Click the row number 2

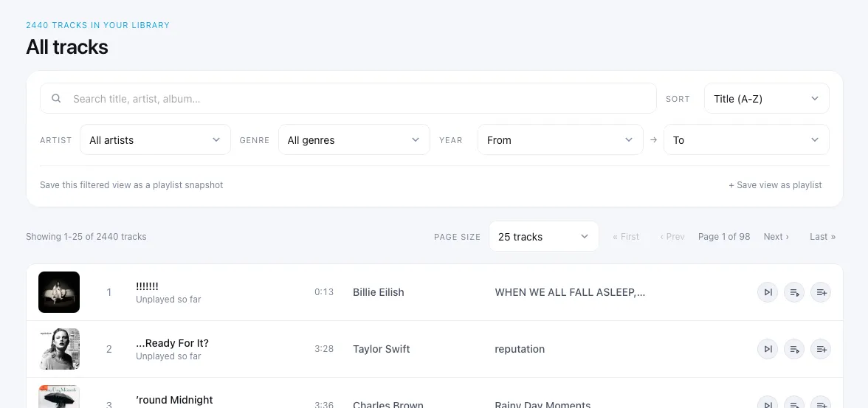(109, 349)
